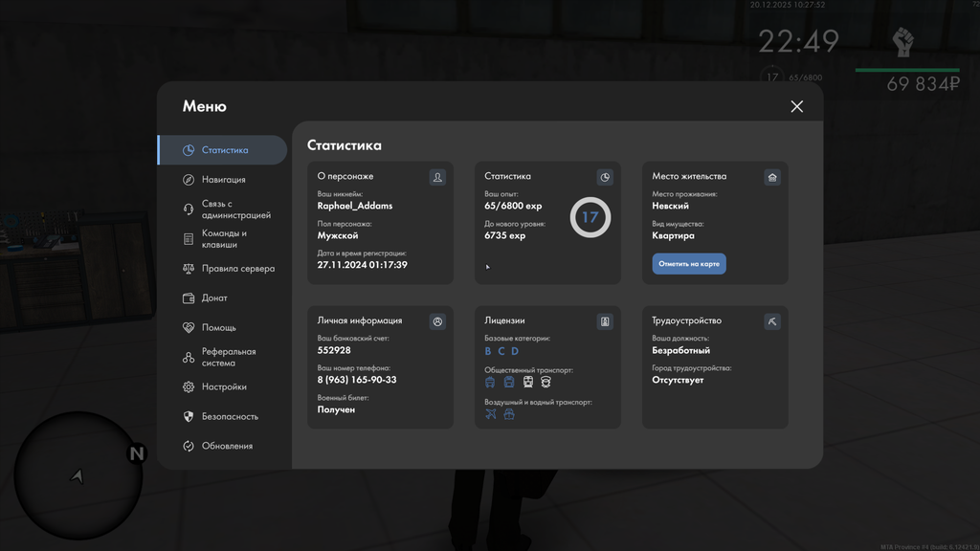Image resolution: width=980 pixels, height=551 pixels.
Task: Click the D license category letter
Action: click(x=515, y=351)
